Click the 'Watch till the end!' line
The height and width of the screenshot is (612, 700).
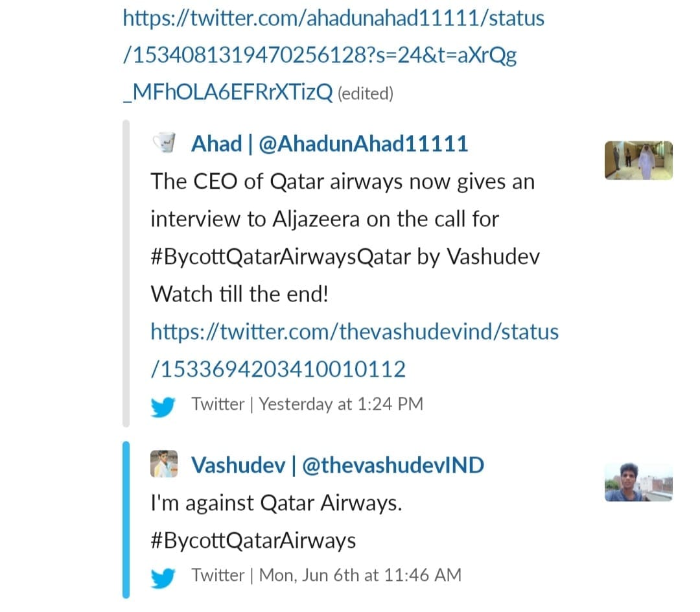pyautogui.click(x=239, y=294)
